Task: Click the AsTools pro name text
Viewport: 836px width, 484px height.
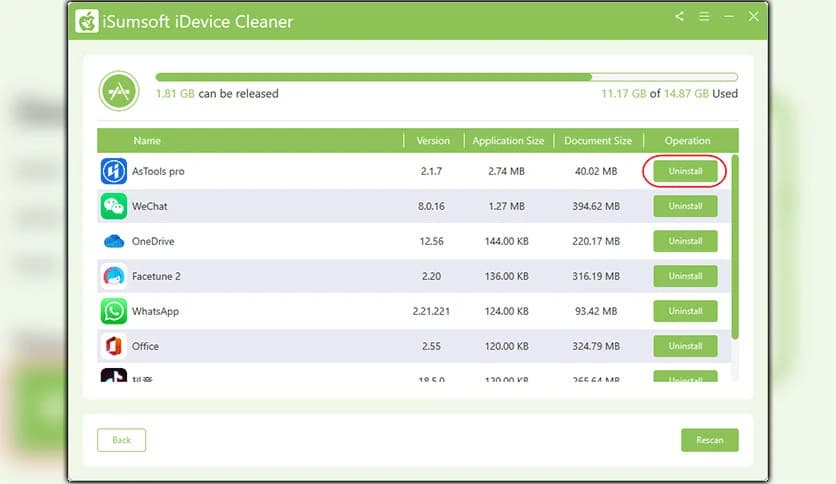Action: [158, 171]
